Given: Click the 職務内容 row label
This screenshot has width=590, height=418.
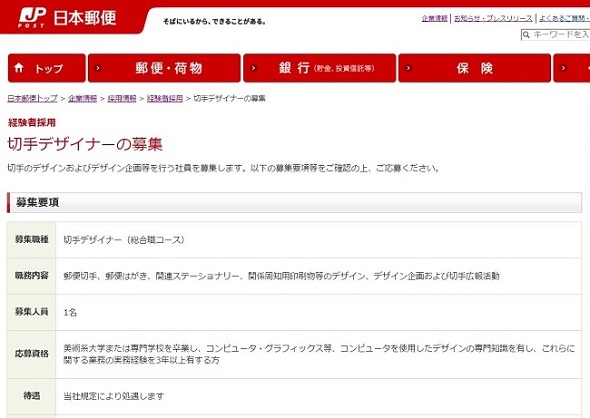Looking at the screenshot, I should coord(32,275).
